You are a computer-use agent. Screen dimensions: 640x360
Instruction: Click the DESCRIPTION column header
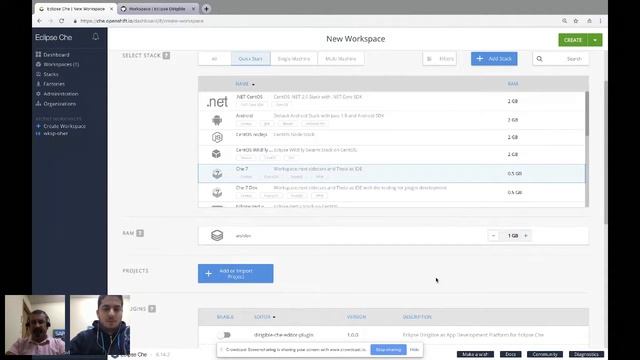[417, 317]
